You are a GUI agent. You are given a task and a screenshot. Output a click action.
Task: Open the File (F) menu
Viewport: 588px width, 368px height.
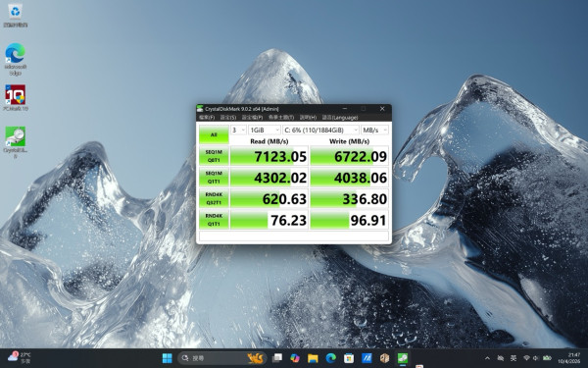click(x=207, y=118)
